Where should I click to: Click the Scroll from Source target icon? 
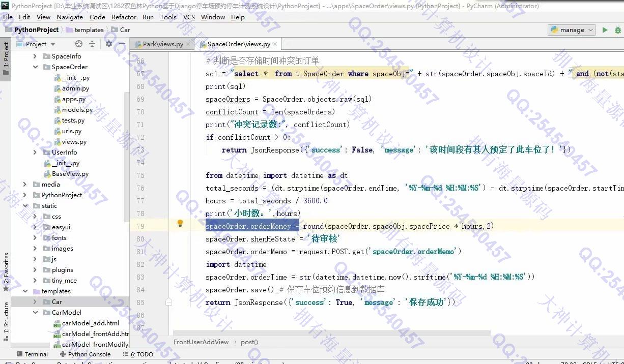point(78,44)
